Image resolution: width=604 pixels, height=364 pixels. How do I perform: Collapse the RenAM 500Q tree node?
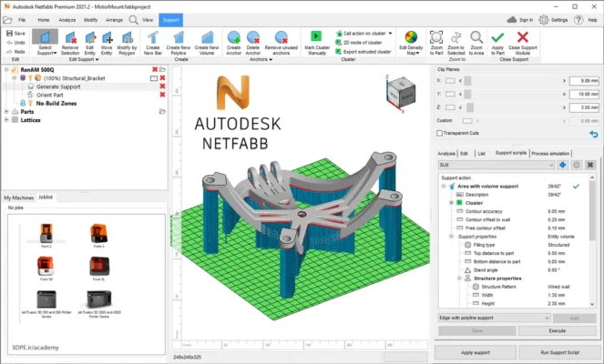6,70
